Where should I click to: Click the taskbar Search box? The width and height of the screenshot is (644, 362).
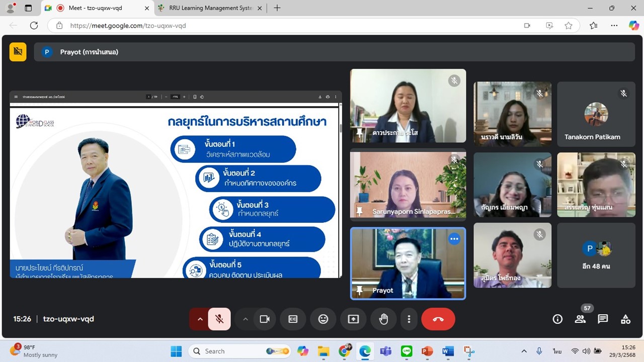click(239, 351)
